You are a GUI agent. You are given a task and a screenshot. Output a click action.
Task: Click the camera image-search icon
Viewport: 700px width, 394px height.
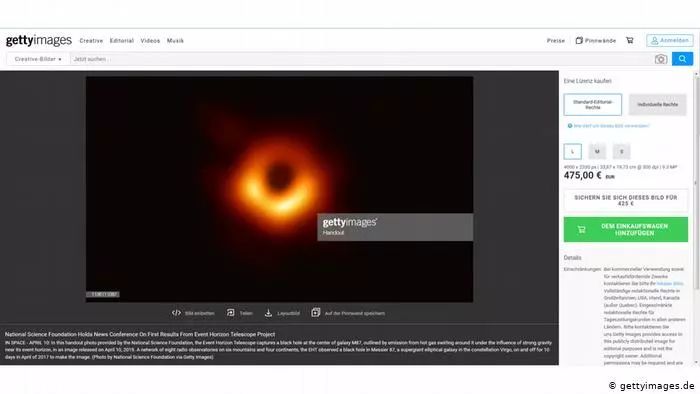[x=661, y=59]
